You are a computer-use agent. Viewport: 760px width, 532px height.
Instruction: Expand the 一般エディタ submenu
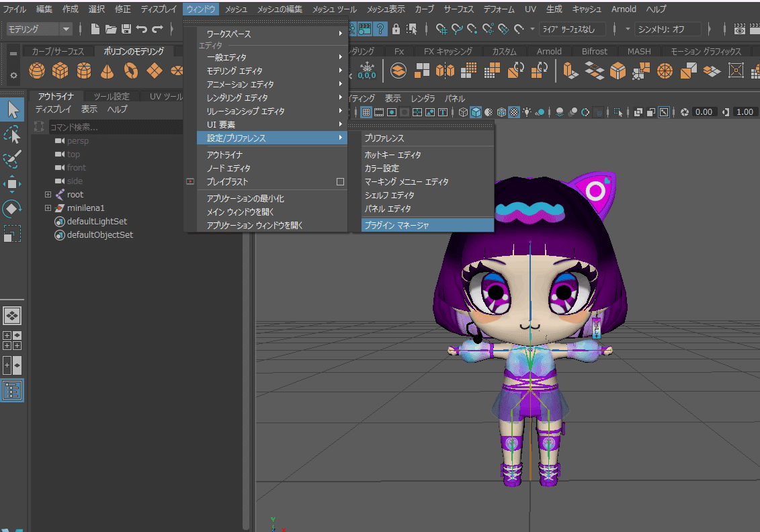pos(272,57)
